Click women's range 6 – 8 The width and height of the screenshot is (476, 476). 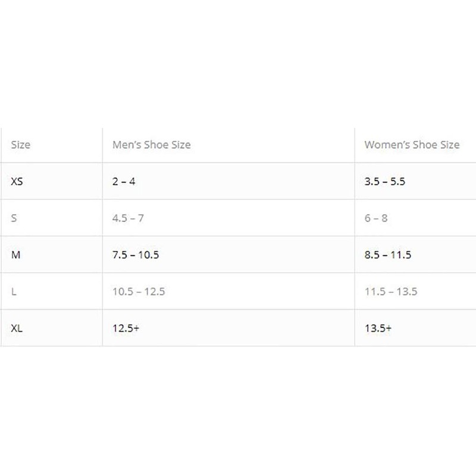pos(376,218)
